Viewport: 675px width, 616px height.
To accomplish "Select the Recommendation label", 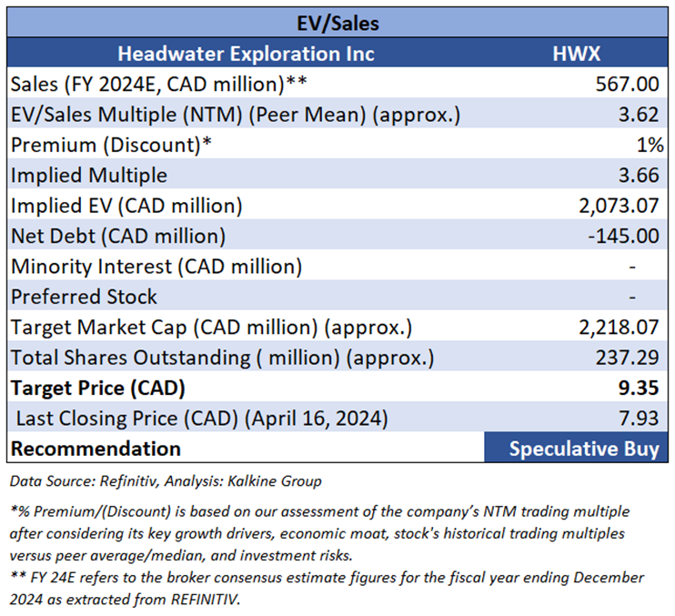I will point(96,449).
